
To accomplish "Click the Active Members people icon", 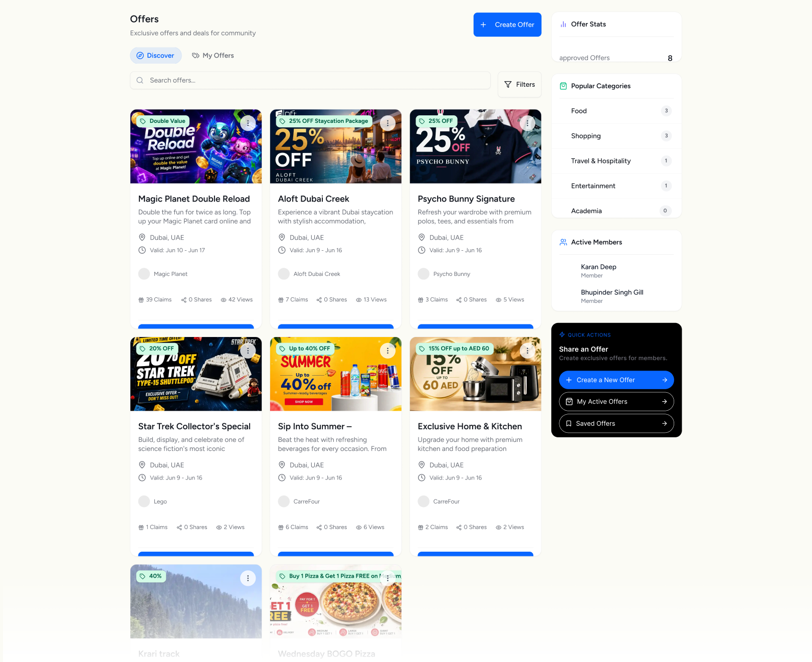I will pos(563,242).
